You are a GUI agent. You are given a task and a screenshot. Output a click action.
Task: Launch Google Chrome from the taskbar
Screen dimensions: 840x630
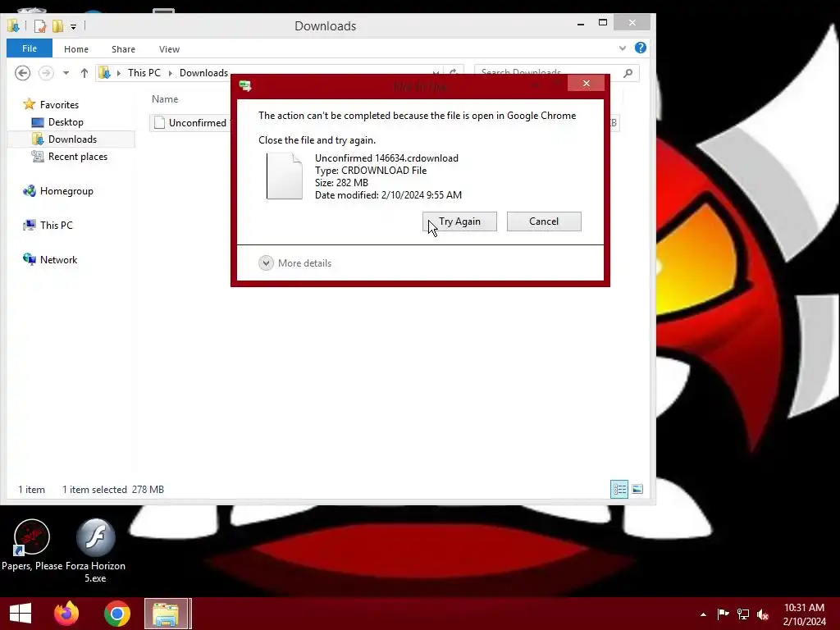click(x=117, y=614)
